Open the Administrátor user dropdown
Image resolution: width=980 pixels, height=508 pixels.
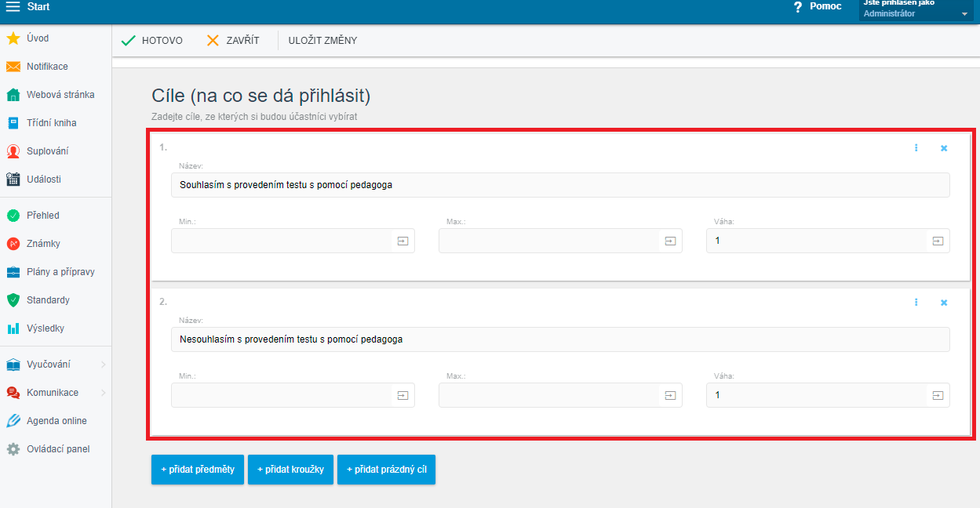(964, 14)
